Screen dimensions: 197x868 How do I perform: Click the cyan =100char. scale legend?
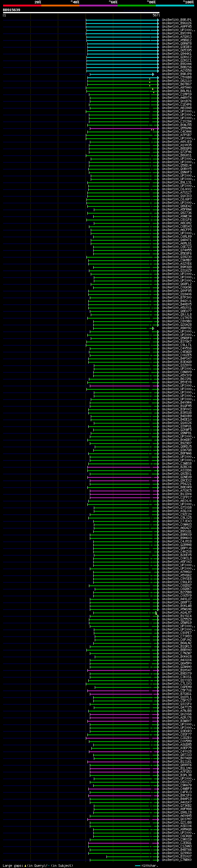coord(146,865)
